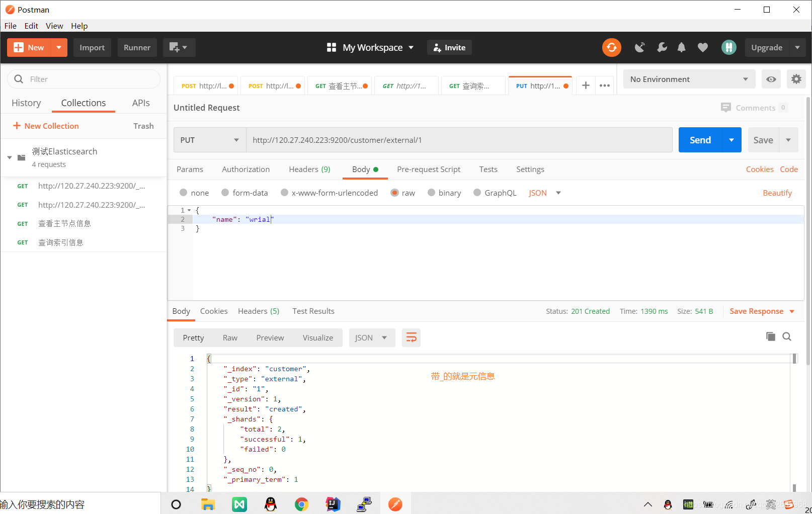The width and height of the screenshot is (812, 514).
Task: Click the heart icon in header
Action: pyautogui.click(x=703, y=47)
